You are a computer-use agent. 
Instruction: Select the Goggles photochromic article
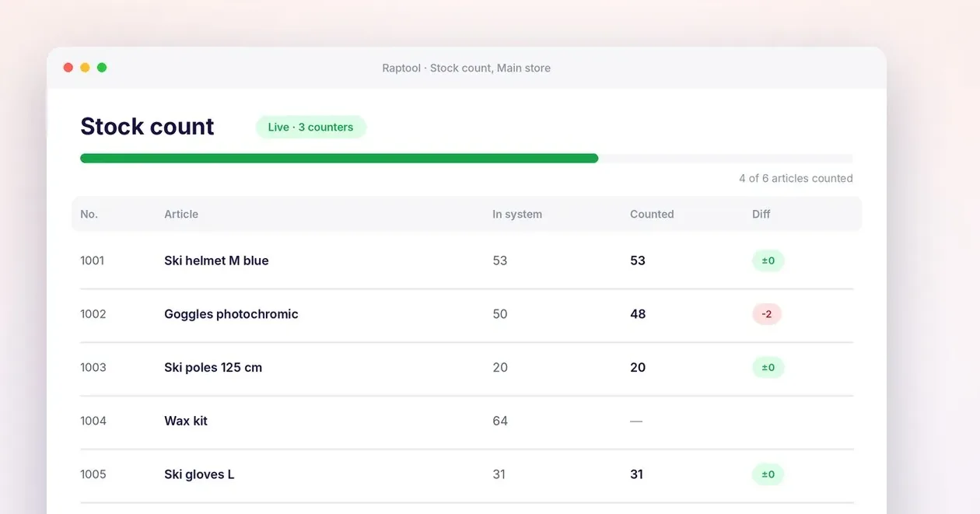[x=231, y=314]
